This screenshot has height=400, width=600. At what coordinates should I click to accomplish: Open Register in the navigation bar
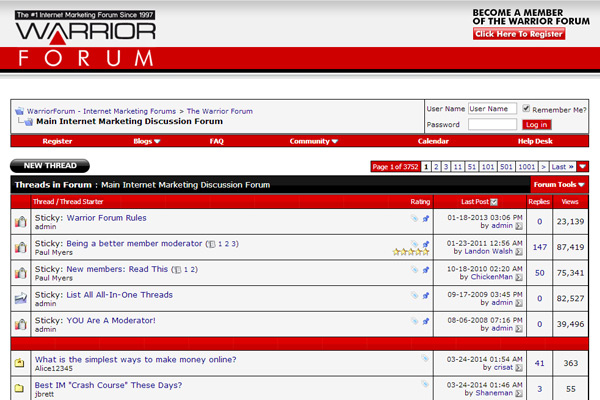[x=57, y=141]
